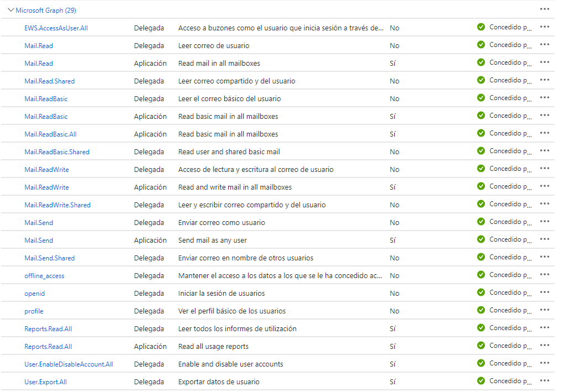Image resolution: width=563 pixels, height=392 pixels.
Task: Open the Mail.ReadBasic.All permission link
Action: (x=50, y=134)
